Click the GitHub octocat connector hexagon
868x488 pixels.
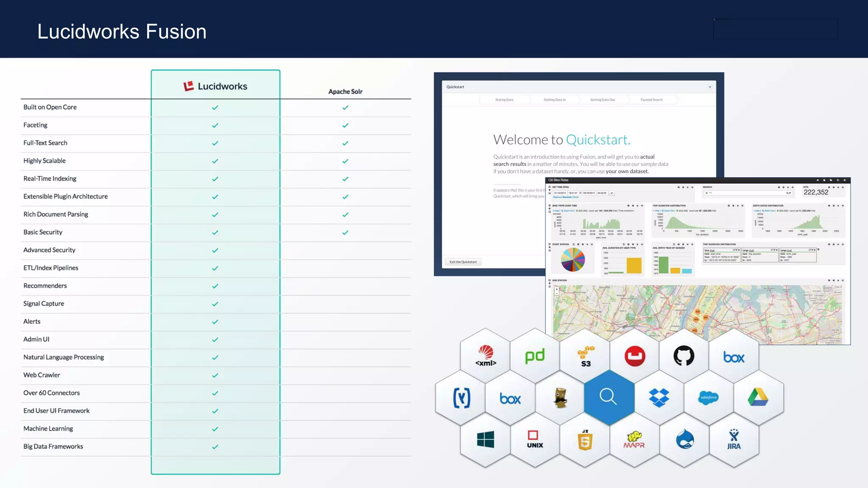(x=684, y=356)
